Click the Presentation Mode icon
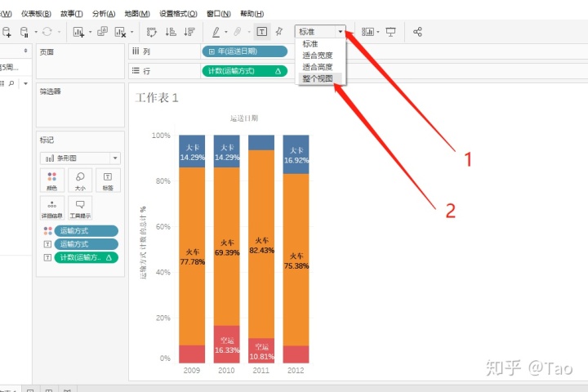588x392 pixels. [390, 32]
